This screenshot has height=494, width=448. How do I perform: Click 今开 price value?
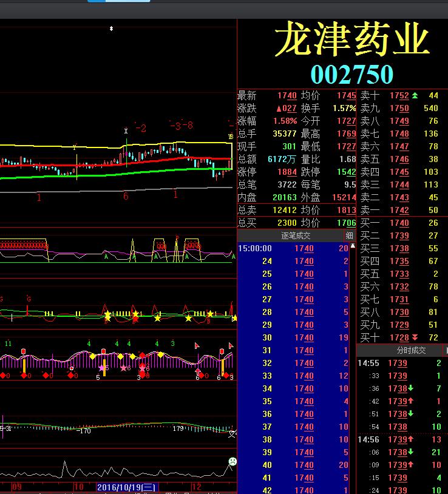pos(346,121)
